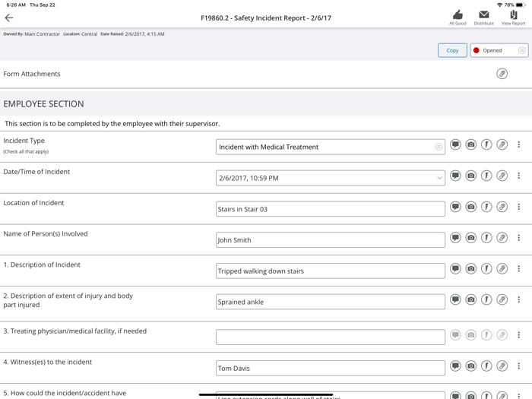Add comment to Description of Incident row
Image resolution: width=532 pixels, height=399 pixels.
pos(455,268)
